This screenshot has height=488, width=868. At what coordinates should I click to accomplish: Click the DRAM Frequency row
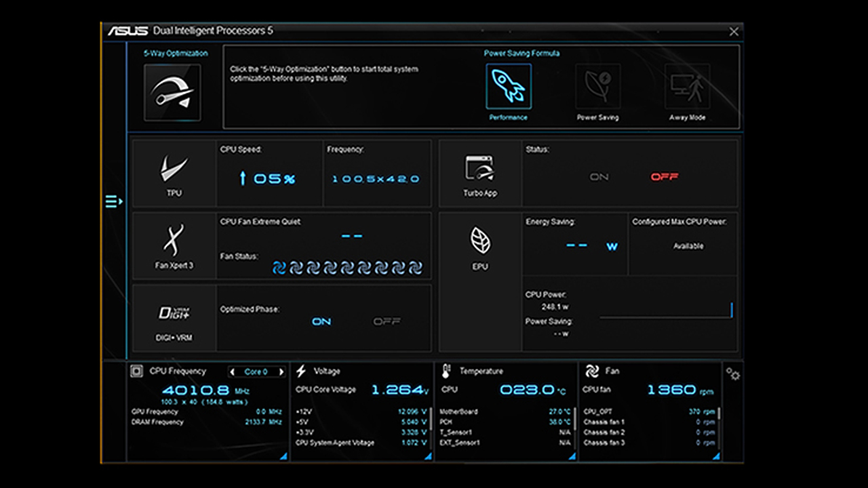(x=207, y=422)
